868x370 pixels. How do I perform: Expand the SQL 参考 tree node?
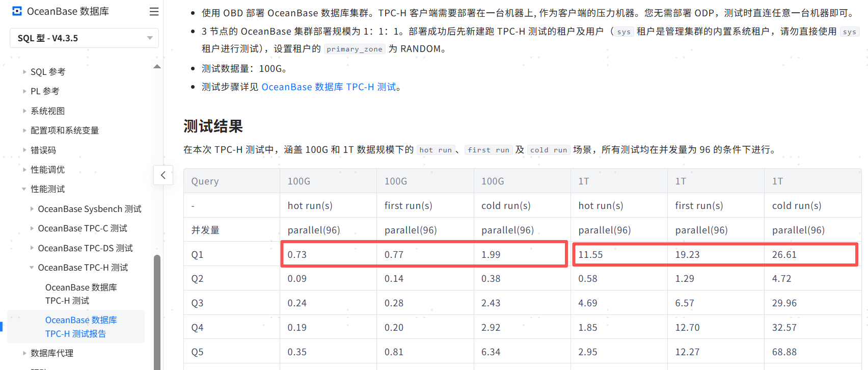point(47,72)
